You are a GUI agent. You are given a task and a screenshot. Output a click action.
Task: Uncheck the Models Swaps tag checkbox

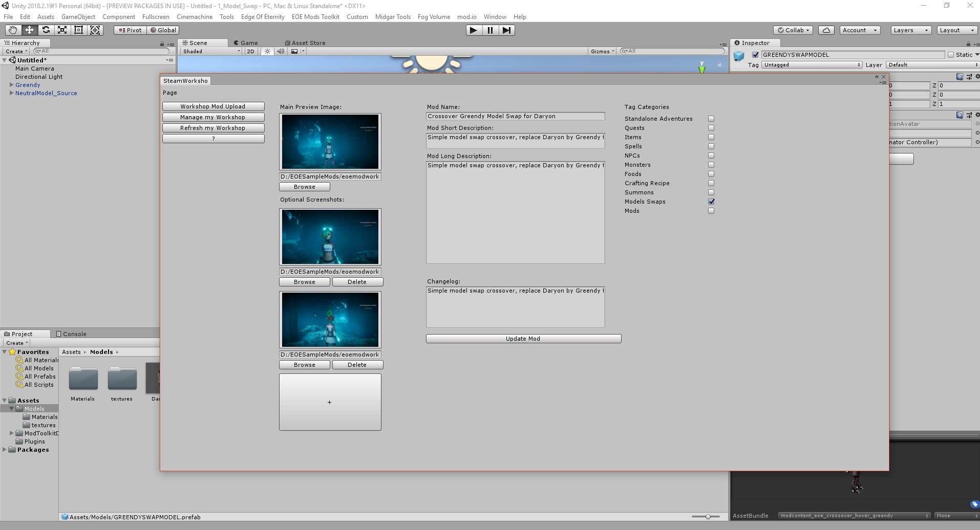[x=711, y=202]
